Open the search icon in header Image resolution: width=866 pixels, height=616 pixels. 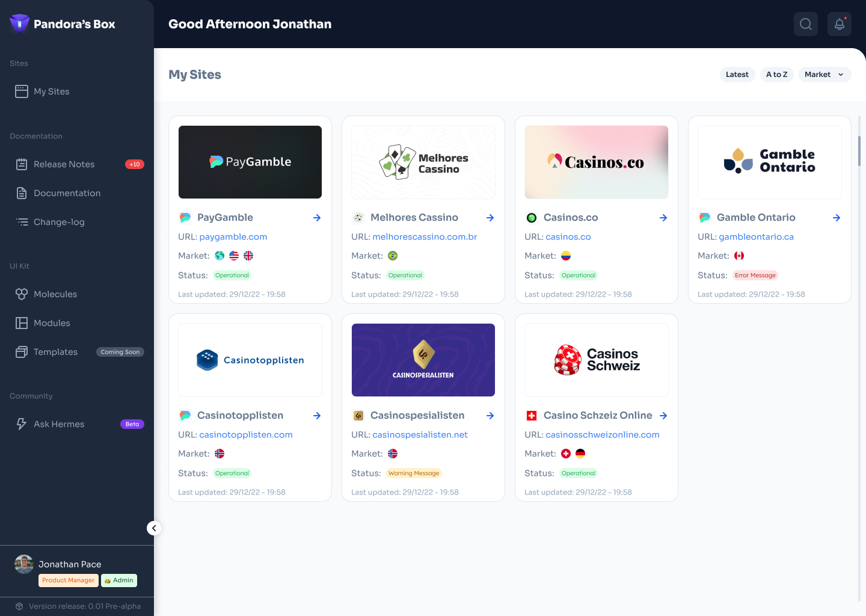[x=806, y=24]
